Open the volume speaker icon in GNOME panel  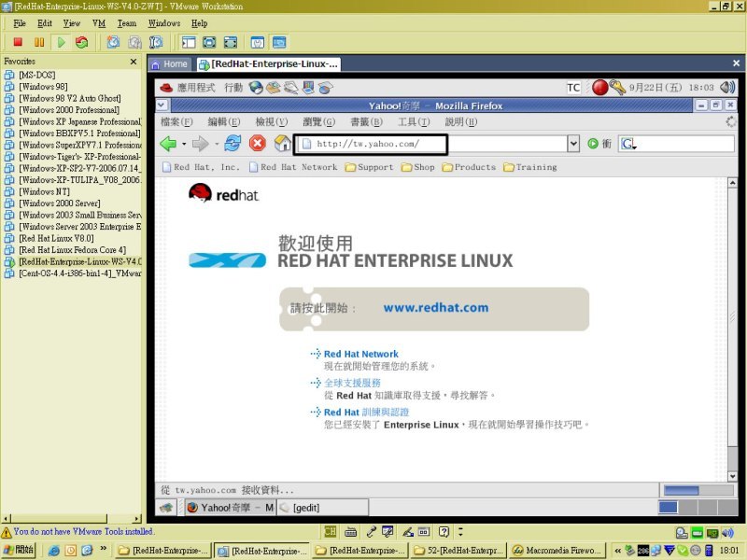click(x=727, y=88)
